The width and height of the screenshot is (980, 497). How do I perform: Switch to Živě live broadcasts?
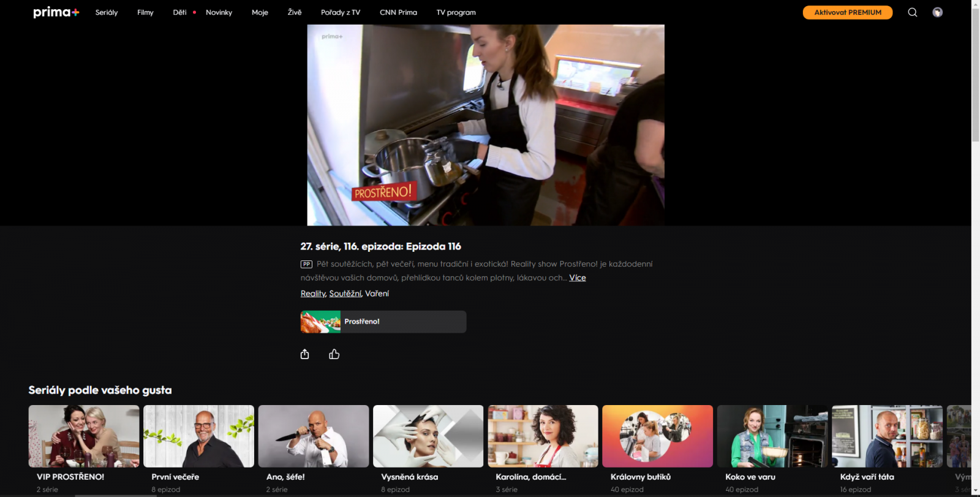(295, 12)
